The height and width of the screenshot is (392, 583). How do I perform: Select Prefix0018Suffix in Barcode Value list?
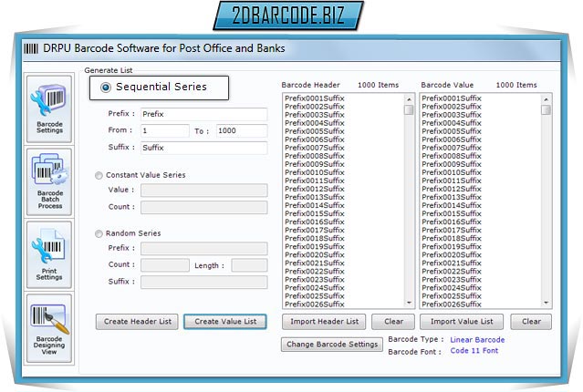[x=452, y=239]
